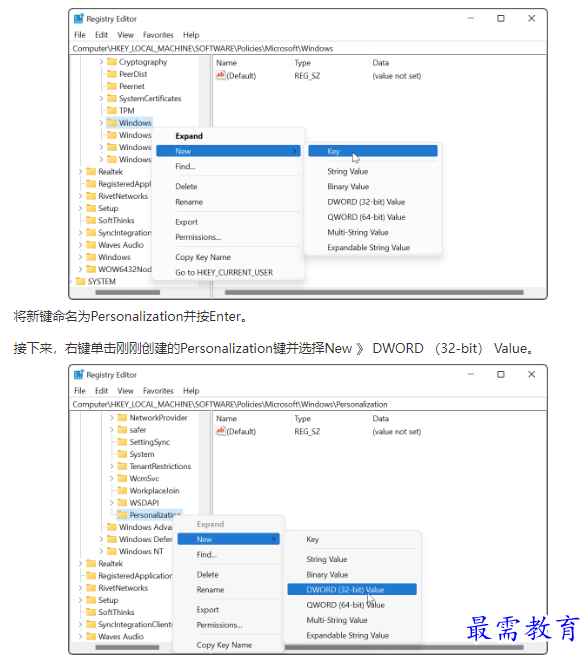The width and height of the screenshot is (588, 660).
Task: Click the safer folder icon
Action: click(x=122, y=430)
